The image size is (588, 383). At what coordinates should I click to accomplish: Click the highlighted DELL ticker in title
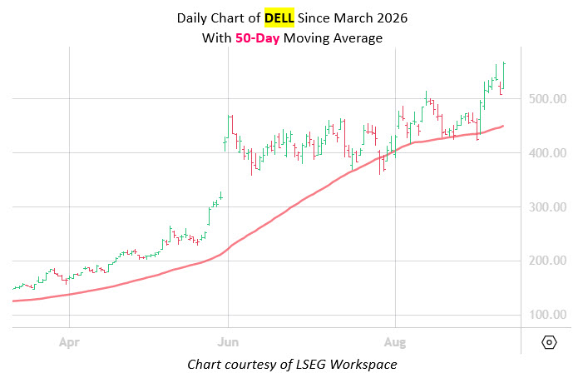click(x=279, y=17)
